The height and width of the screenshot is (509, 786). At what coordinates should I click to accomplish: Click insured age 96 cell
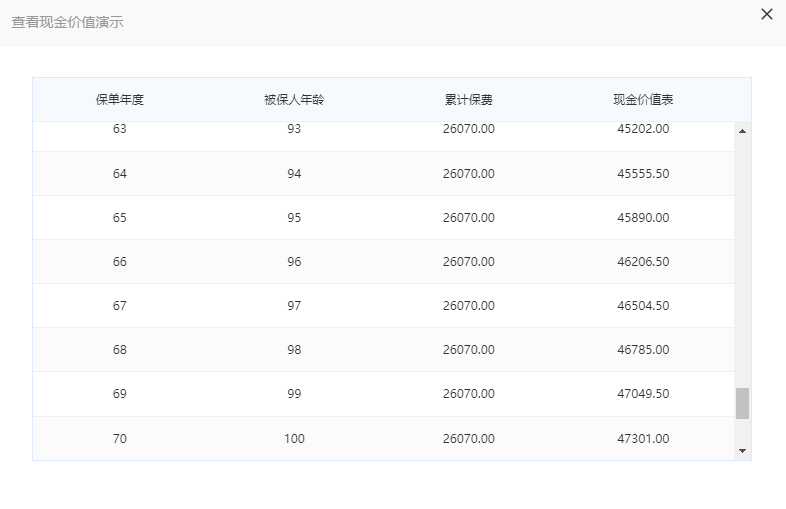(x=294, y=262)
